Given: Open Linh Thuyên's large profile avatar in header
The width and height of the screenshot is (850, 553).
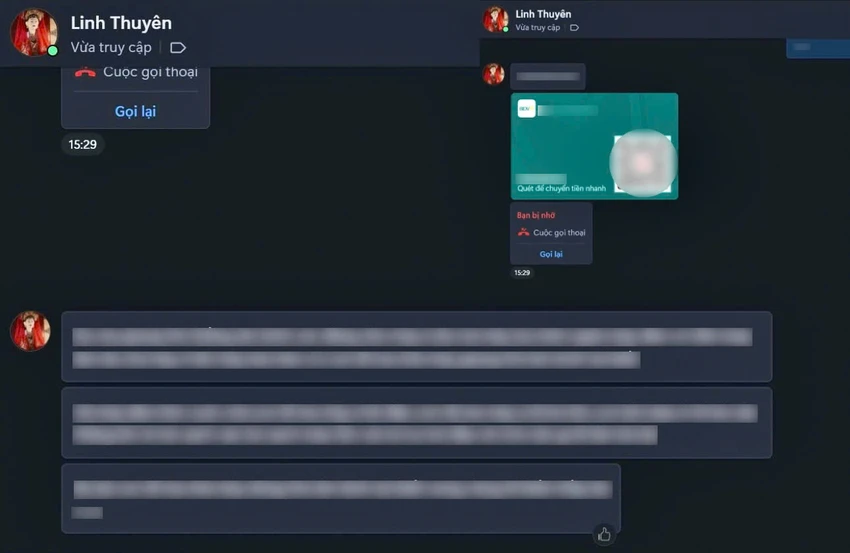Looking at the screenshot, I should (35, 33).
